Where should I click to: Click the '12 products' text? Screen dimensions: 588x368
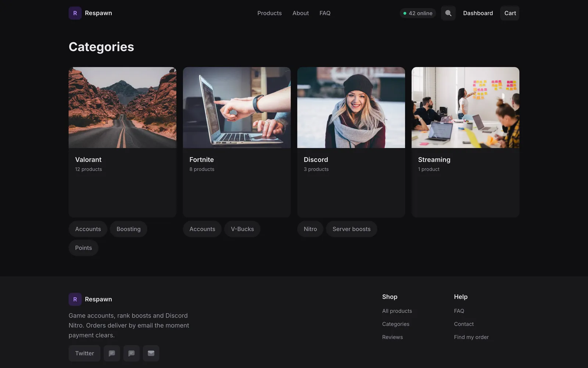point(89,169)
